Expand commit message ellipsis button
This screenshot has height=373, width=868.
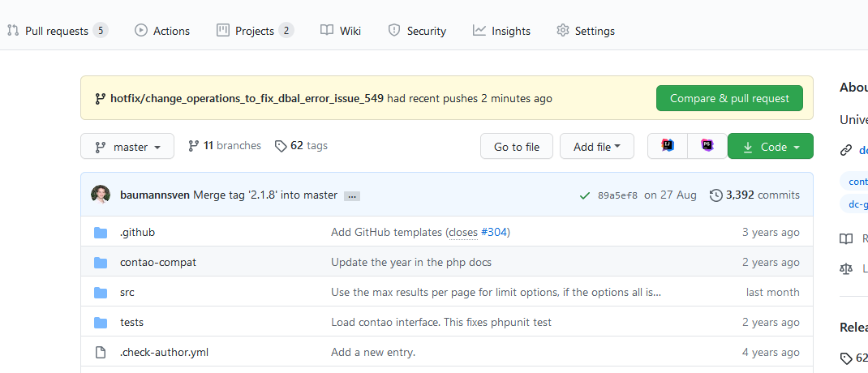351,196
